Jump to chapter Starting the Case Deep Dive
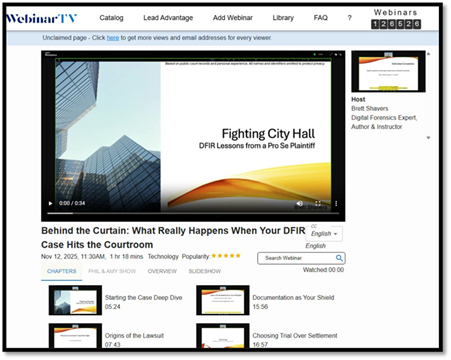Image resolution: width=451 pixels, height=360 pixels. point(143,298)
